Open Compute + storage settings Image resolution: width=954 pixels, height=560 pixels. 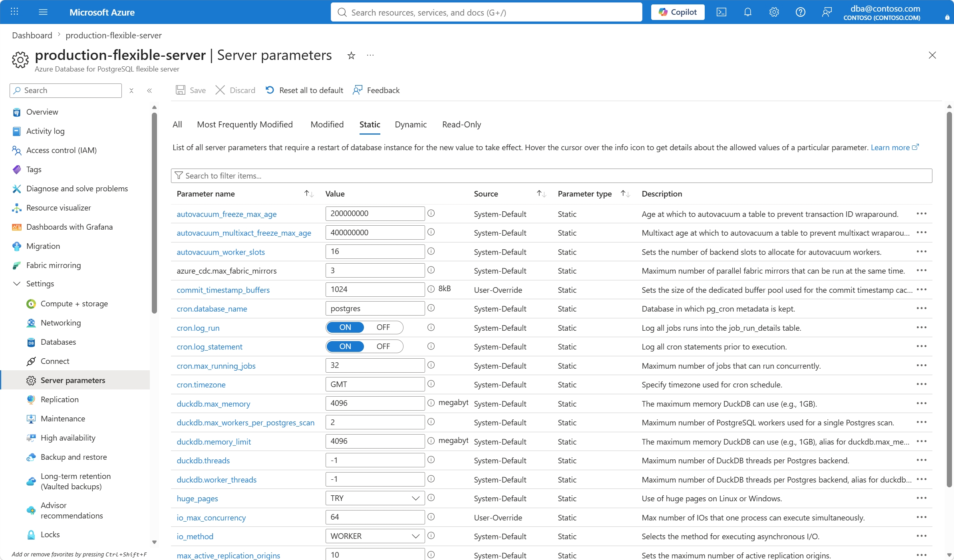click(74, 304)
